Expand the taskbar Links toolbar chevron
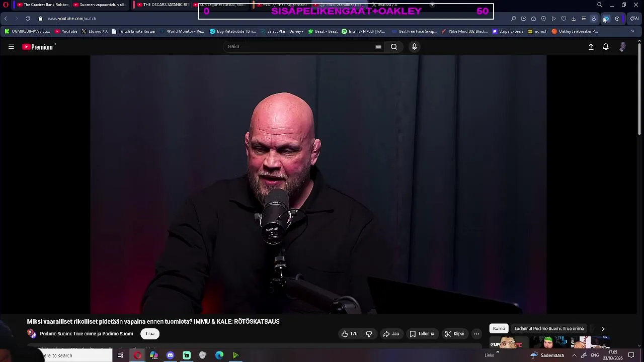This screenshot has width=644, height=362. 498,353
